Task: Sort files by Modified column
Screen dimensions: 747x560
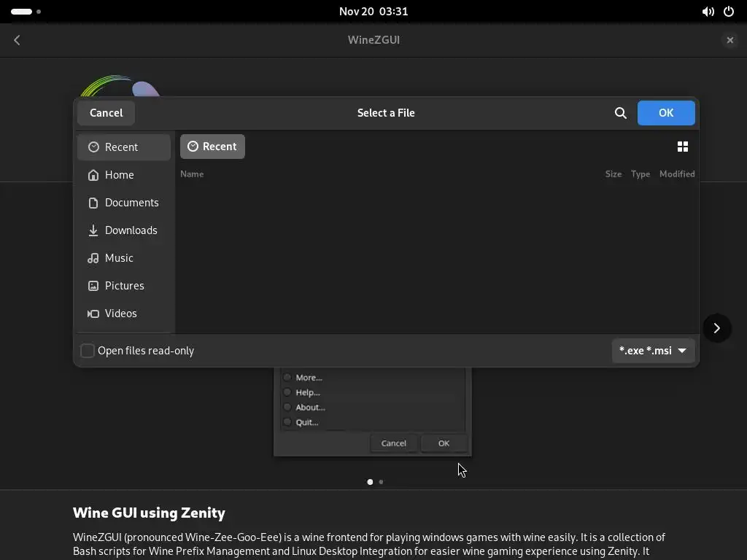Action: [x=677, y=174]
